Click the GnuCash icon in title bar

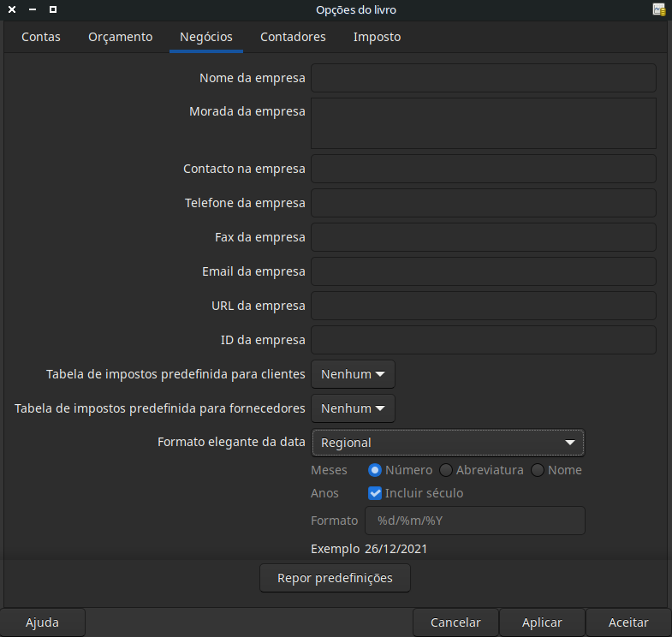pos(658,10)
